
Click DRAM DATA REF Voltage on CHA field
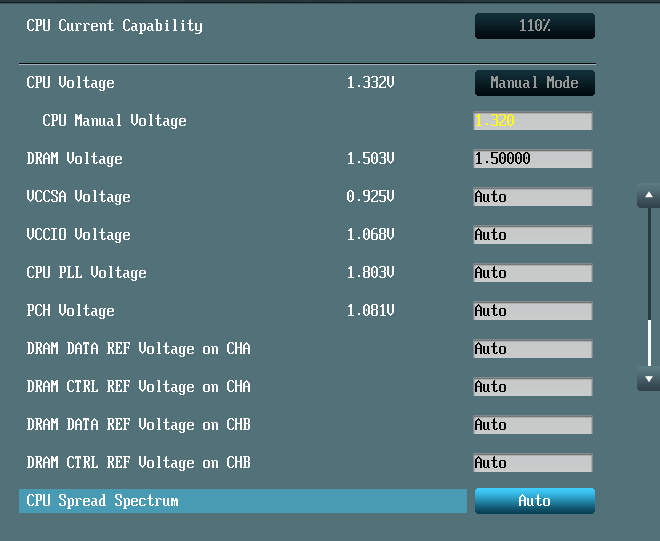click(x=533, y=349)
